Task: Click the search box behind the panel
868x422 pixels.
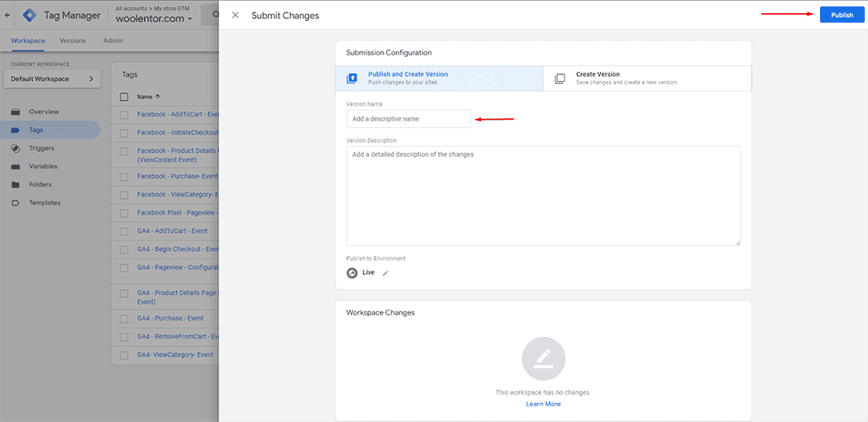Action: [210, 16]
